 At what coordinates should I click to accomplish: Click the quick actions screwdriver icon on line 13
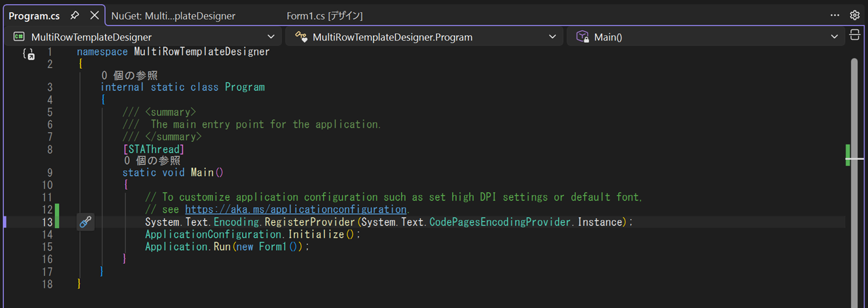pyautogui.click(x=86, y=222)
